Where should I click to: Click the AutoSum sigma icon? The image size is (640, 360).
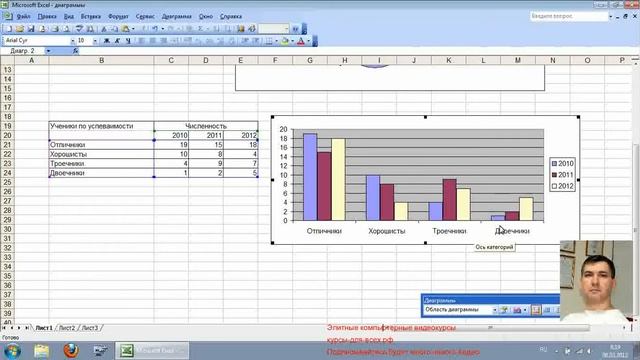(x=200, y=29)
